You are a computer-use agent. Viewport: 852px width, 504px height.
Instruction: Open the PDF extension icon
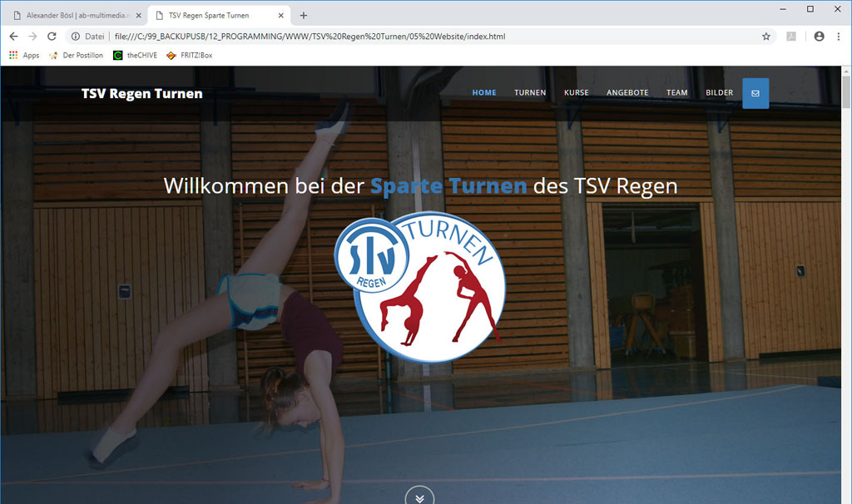(x=791, y=37)
